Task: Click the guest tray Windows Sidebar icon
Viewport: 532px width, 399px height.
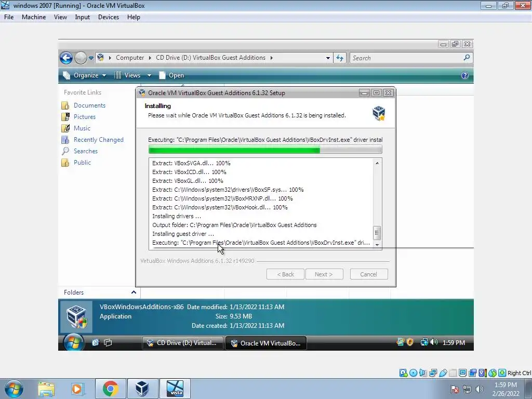Action: click(x=401, y=342)
